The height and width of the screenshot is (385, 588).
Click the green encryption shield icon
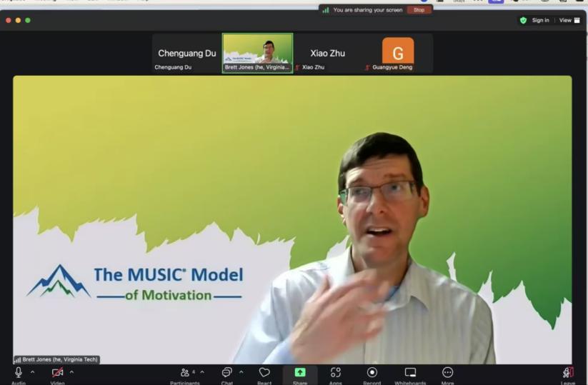pos(523,20)
